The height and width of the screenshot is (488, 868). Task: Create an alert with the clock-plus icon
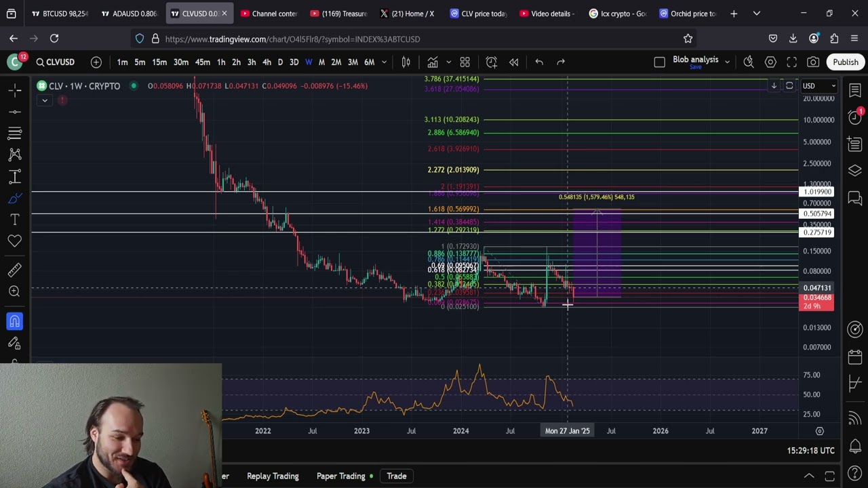492,62
